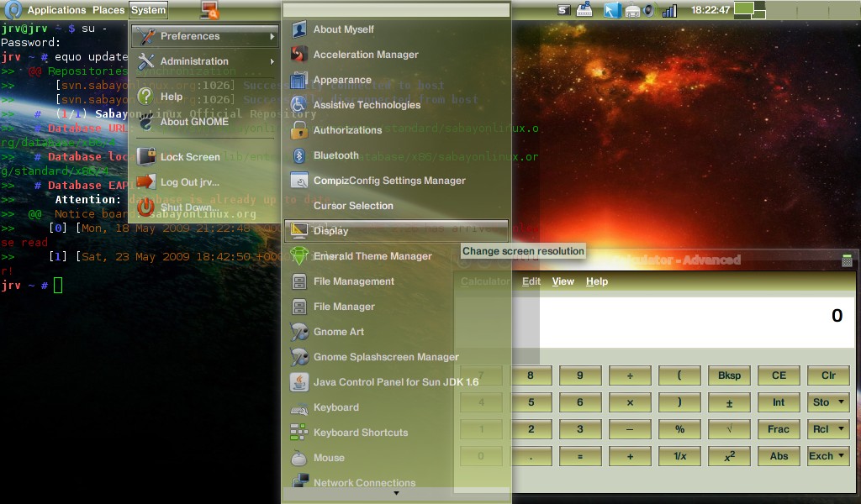Open the Rcl dropdown arrow in calculator
This screenshot has height=504, width=861.
[841, 428]
